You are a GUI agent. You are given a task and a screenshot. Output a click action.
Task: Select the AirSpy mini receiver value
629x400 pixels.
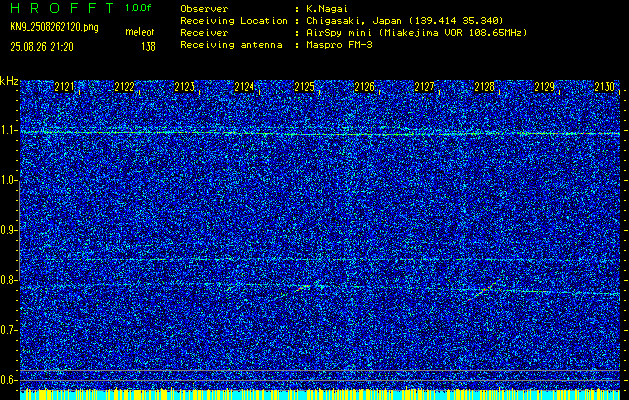(416, 33)
